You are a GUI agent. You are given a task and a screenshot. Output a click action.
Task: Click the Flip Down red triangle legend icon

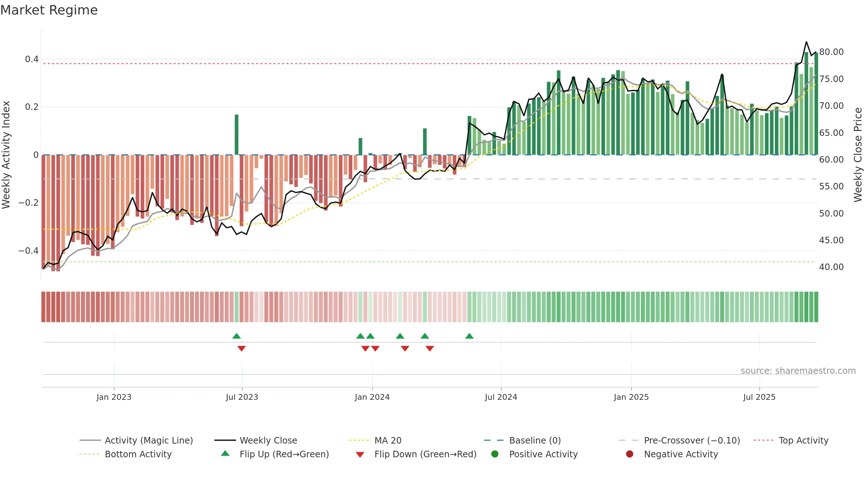360,455
